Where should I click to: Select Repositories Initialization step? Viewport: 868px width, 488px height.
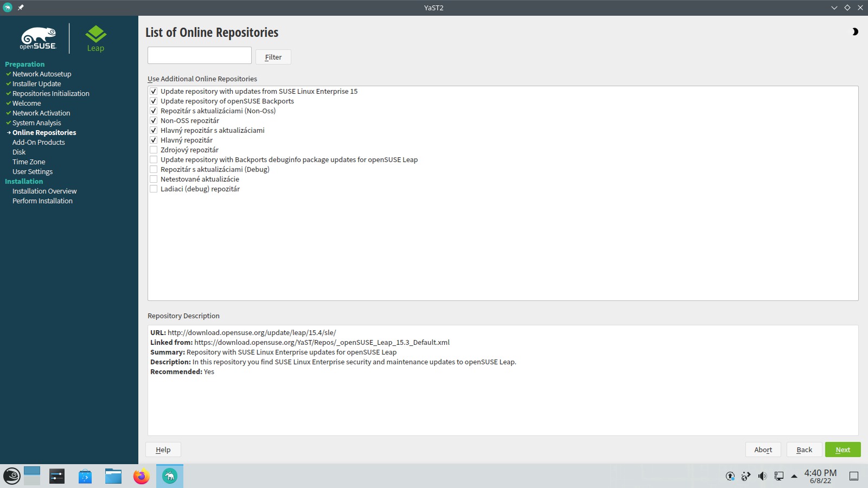tap(51, 93)
